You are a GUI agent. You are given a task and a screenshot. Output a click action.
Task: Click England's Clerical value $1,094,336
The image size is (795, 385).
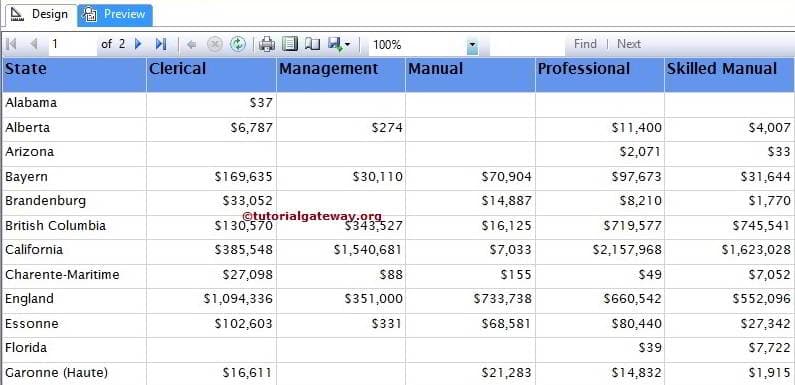(238, 299)
